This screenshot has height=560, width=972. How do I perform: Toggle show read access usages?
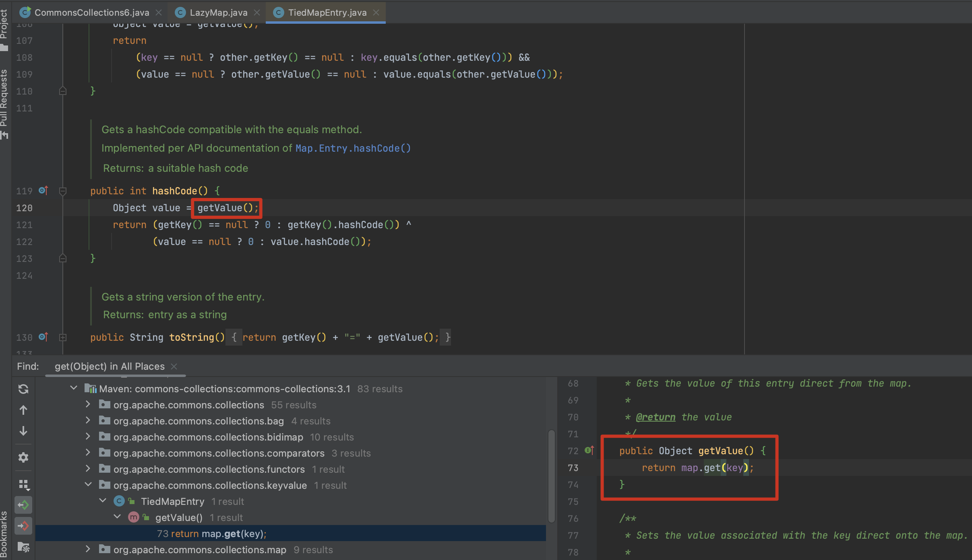(x=23, y=505)
